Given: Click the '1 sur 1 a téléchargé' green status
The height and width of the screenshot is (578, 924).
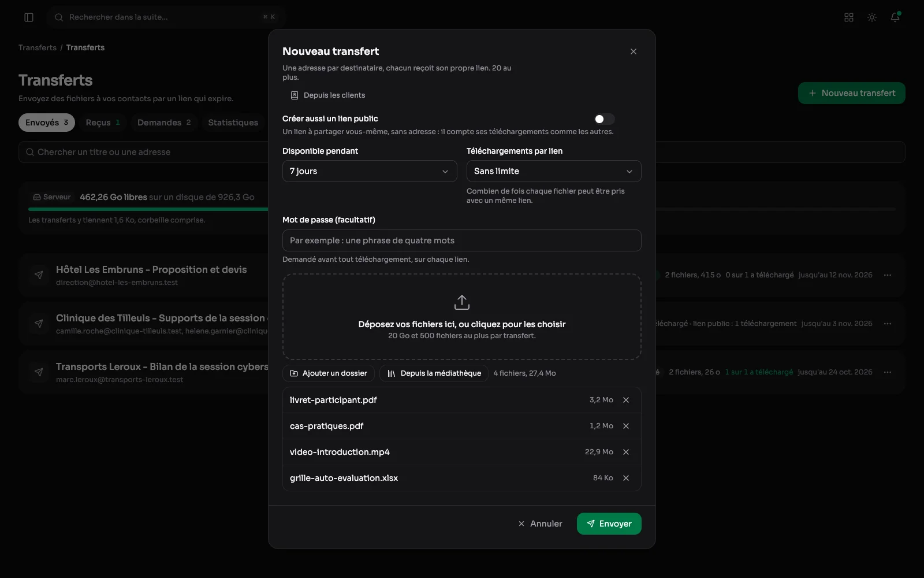Looking at the screenshot, I should click(x=759, y=372).
